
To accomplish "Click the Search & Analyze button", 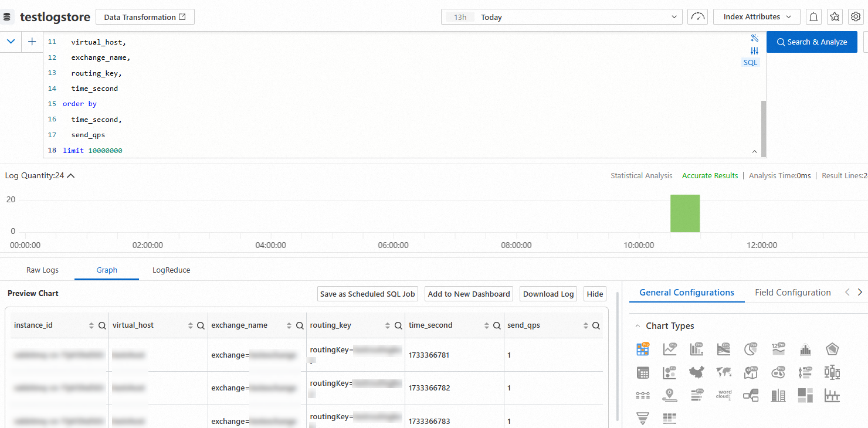I will [812, 42].
